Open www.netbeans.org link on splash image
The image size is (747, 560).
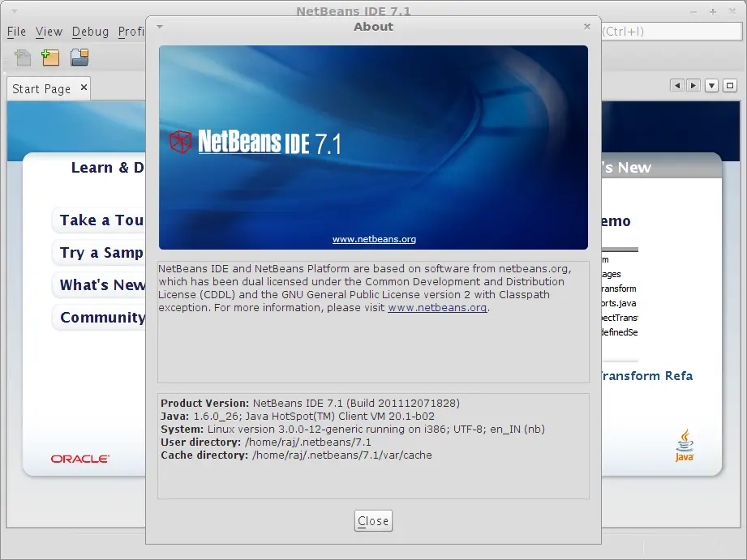click(374, 239)
